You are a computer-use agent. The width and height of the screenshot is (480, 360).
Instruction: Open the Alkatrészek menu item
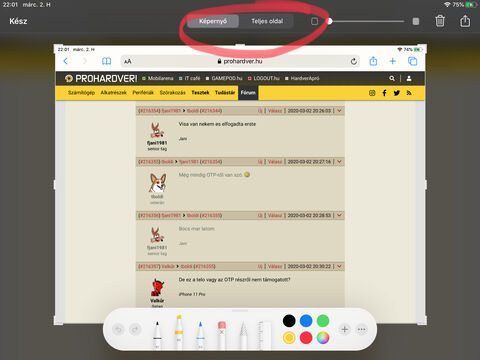tap(113, 93)
